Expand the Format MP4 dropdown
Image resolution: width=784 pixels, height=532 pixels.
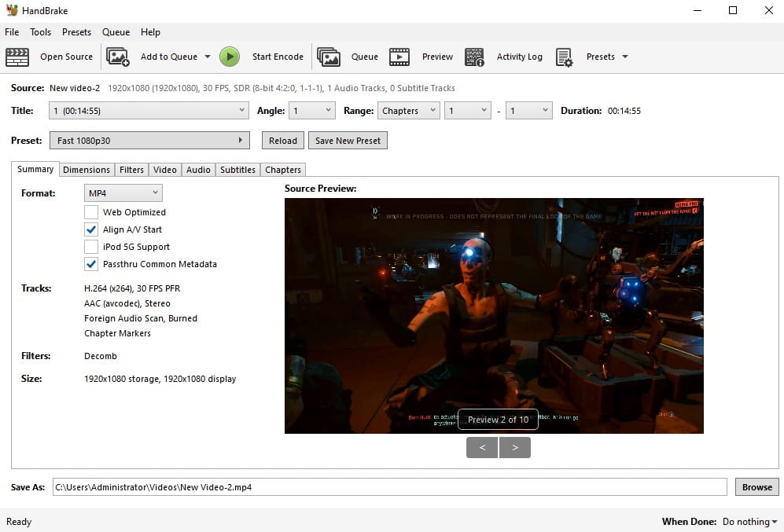[x=123, y=193]
